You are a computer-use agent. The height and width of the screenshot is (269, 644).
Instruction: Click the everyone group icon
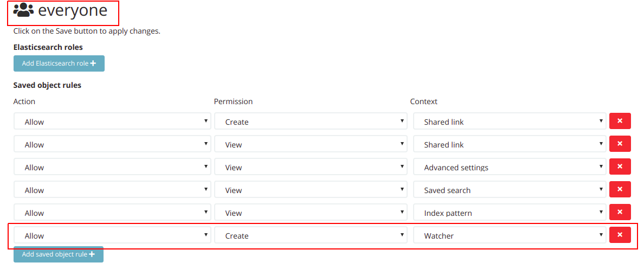23,10
